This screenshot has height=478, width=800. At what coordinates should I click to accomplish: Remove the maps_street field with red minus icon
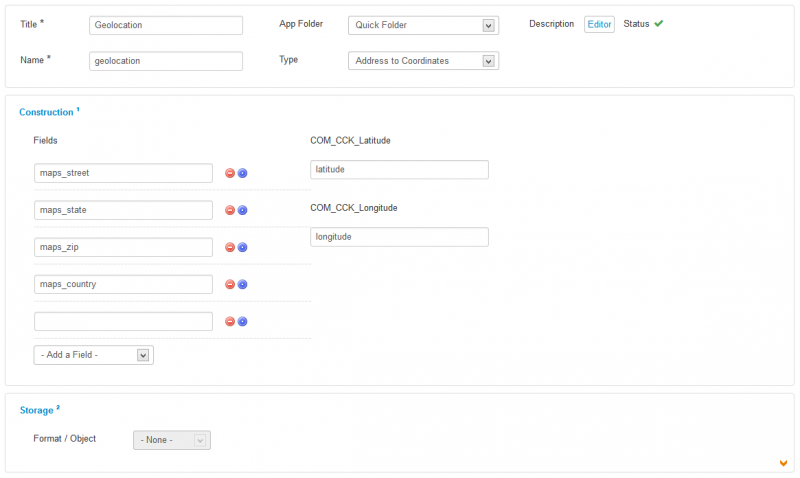[230, 173]
